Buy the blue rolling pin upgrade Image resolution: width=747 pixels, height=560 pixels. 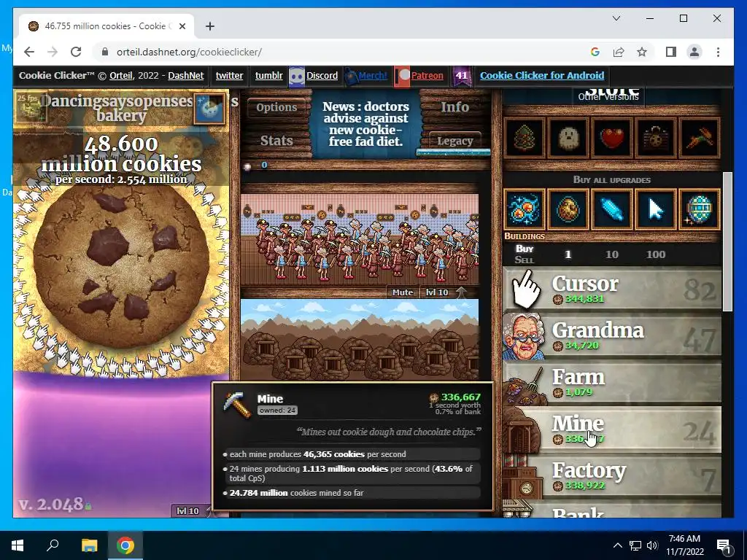612,209
